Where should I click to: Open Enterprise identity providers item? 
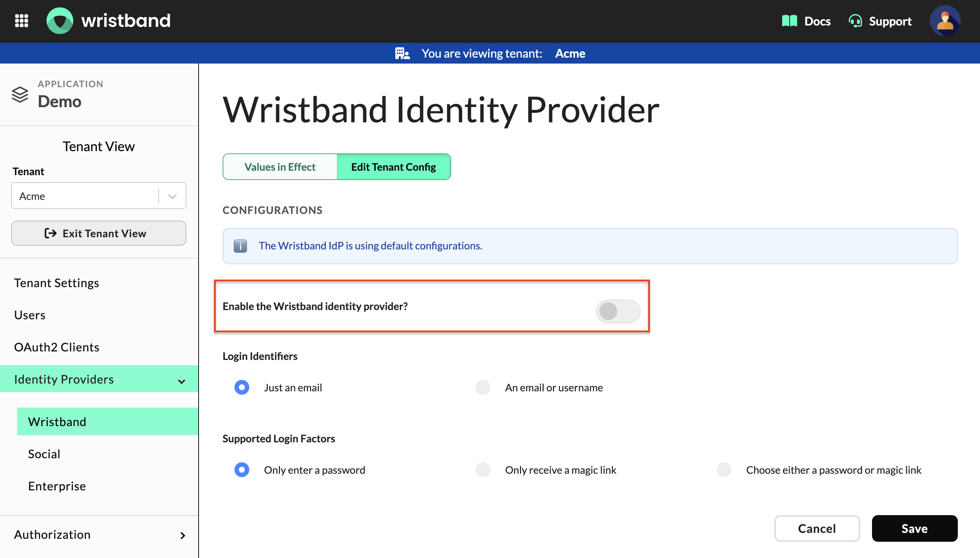[57, 486]
